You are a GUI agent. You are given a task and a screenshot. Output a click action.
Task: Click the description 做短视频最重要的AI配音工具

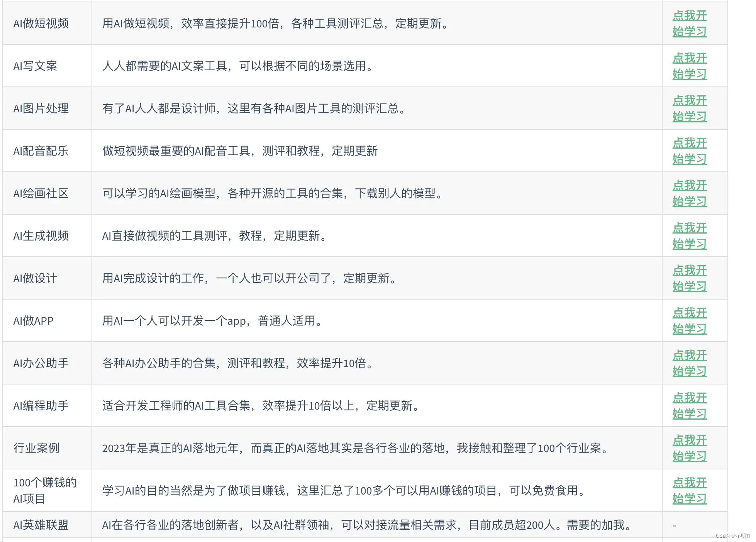[240, 151]
